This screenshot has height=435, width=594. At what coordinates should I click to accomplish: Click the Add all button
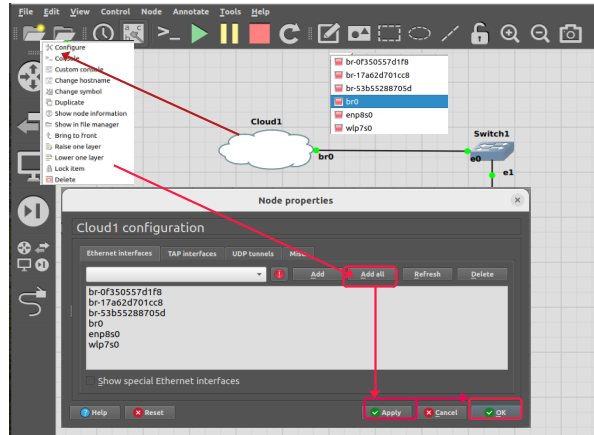(x=372, y=274)
